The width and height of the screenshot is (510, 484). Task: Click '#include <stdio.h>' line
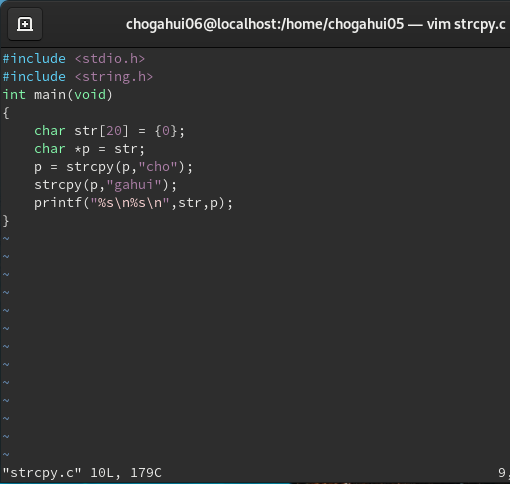click(74, 59)
